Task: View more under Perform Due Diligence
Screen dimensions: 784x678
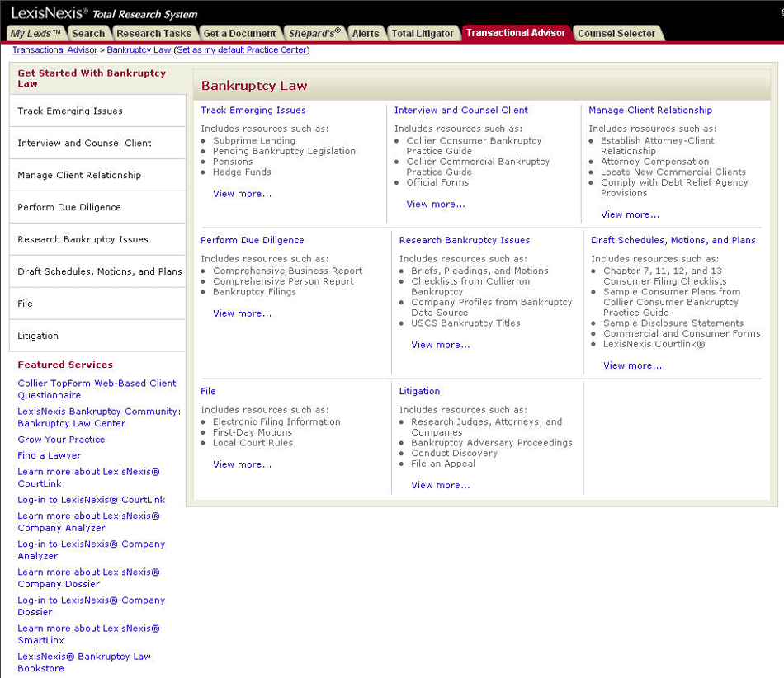Action: tap(242, 313)
